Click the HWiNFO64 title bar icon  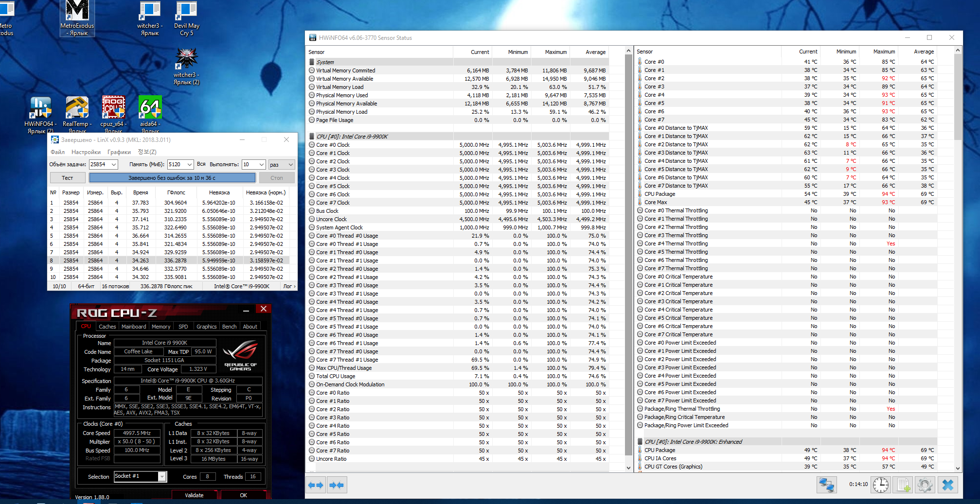tap(313, 37)
